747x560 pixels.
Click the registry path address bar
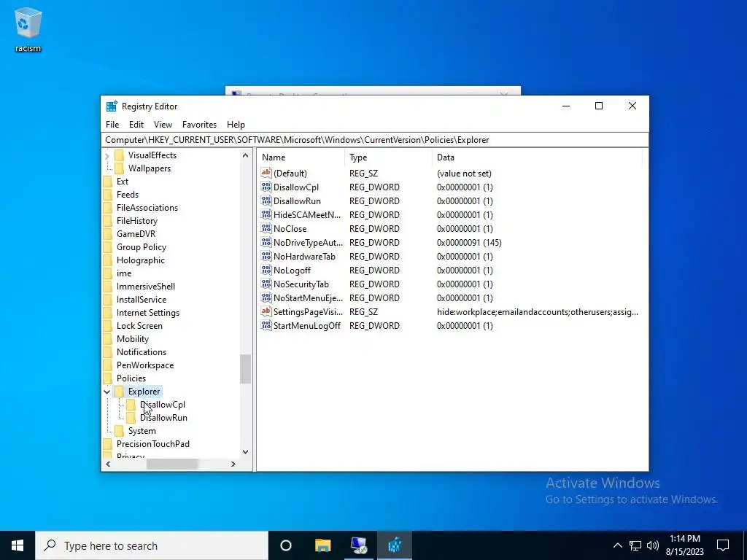374,140
